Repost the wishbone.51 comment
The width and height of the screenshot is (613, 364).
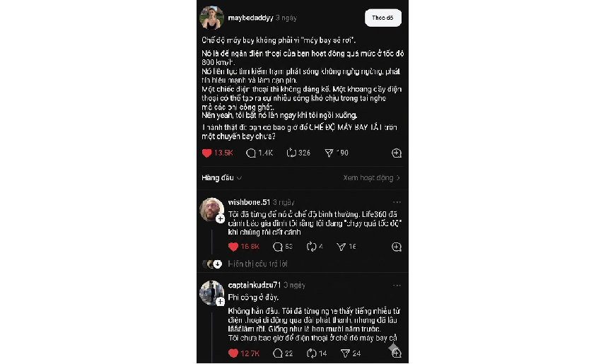pyautogui.click(x=310, y=247)
